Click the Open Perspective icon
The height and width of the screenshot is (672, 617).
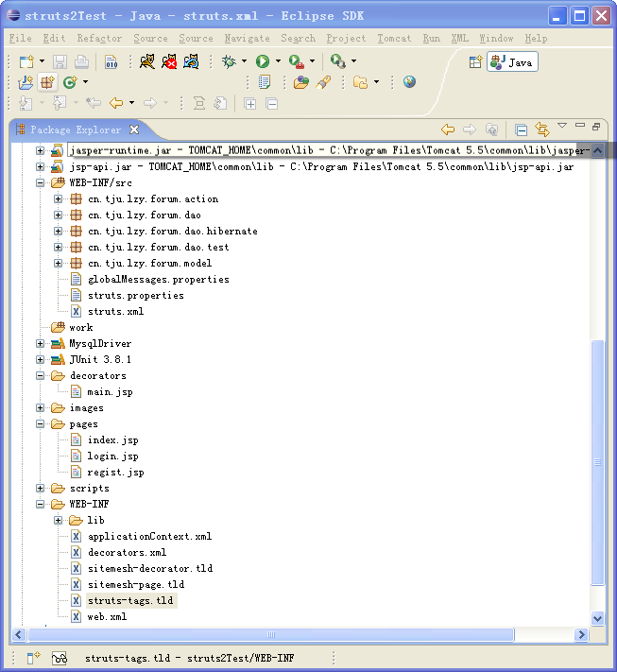point(475,62)
